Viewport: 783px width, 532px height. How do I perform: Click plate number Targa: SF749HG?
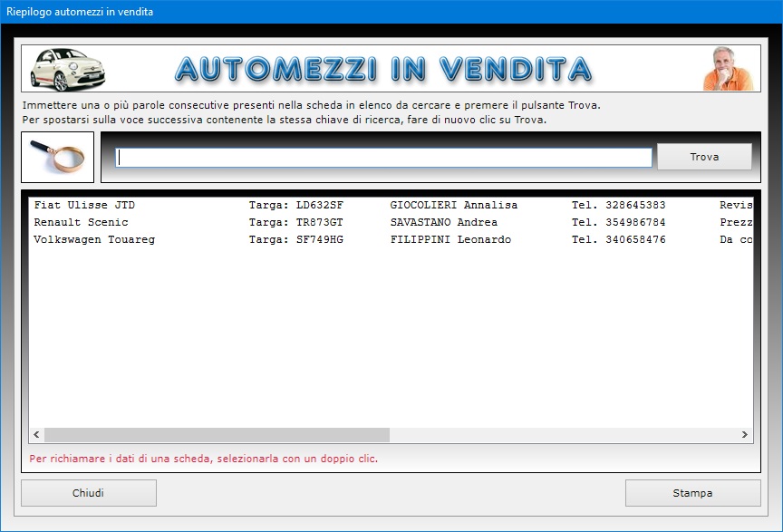(296, 240)
